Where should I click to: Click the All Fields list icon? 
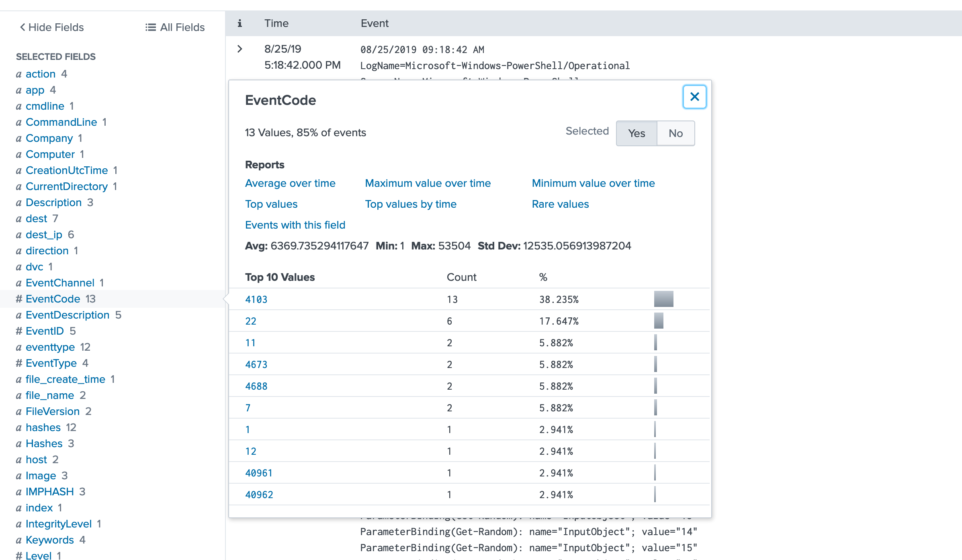150,27
